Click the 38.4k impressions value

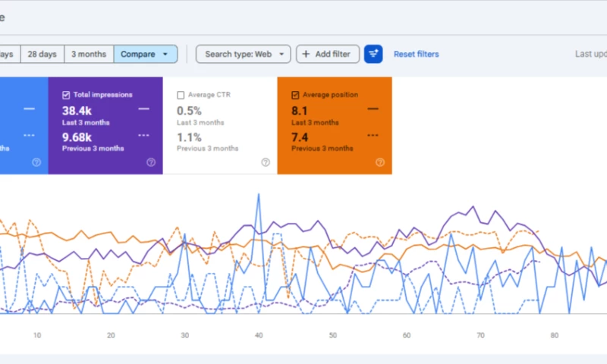[77, 111]
